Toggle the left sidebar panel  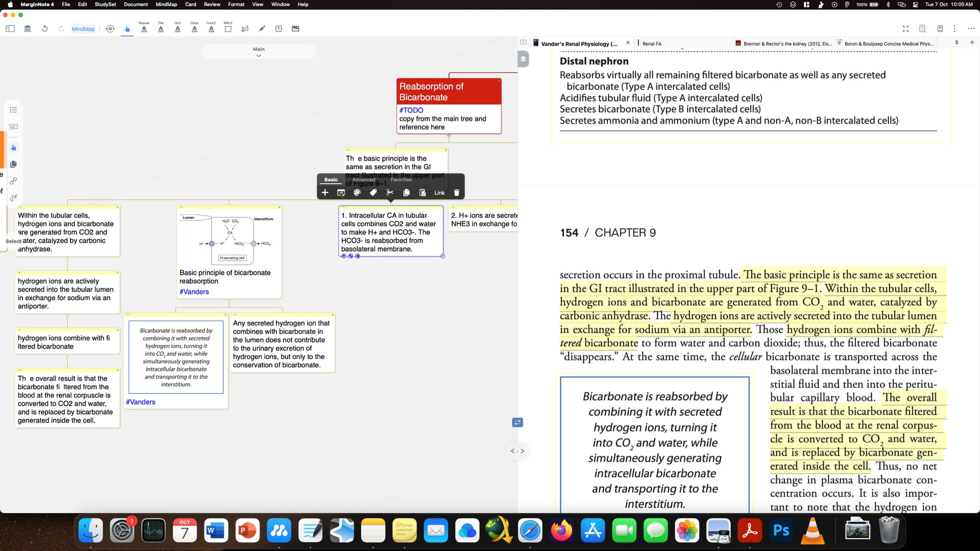[x=10, y=29]
